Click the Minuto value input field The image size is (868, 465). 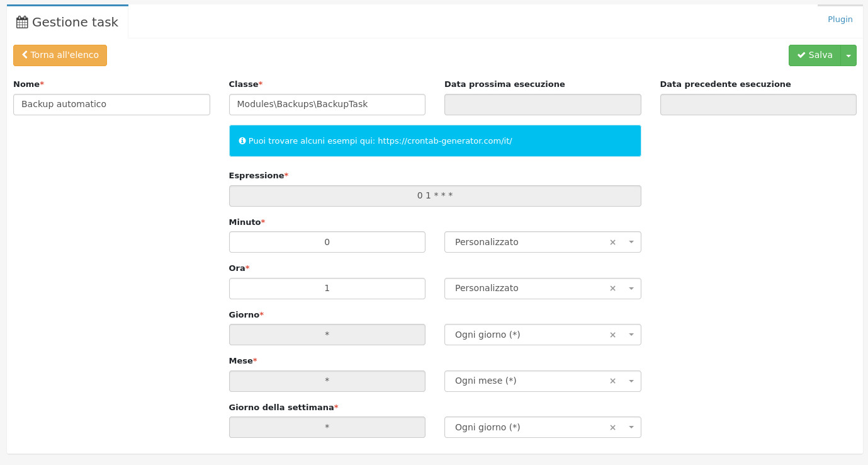pos(327,242)
